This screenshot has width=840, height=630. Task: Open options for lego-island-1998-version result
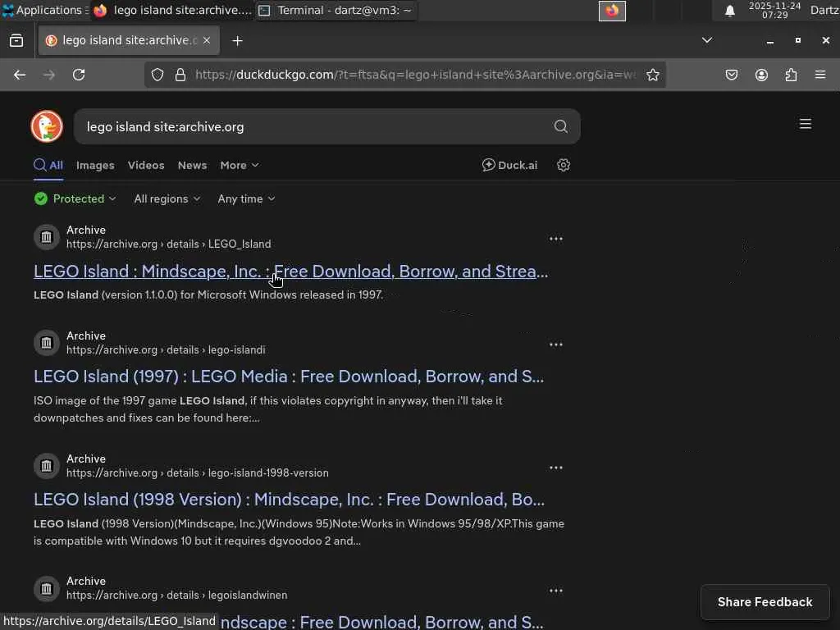(556, 468)
